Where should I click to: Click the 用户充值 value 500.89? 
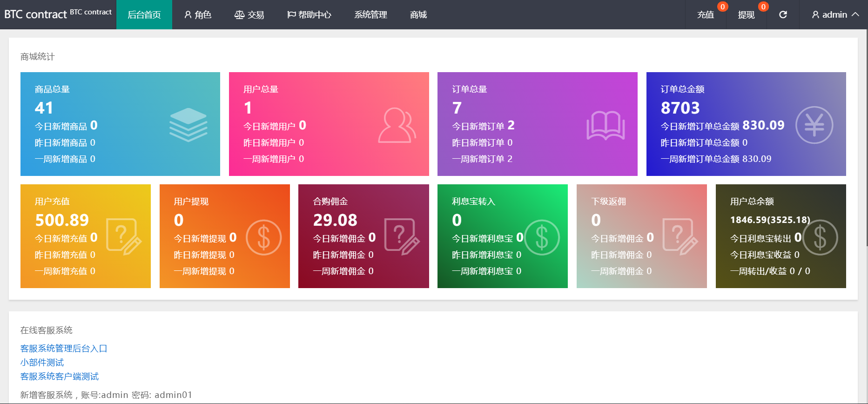pos(62,220)
